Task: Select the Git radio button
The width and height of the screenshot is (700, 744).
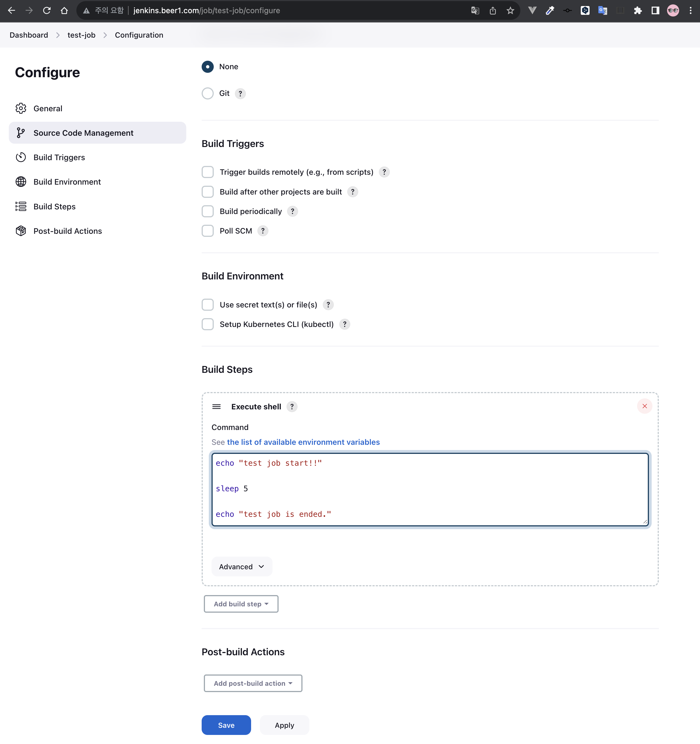Action: pyautogui.click(x=208, y=94)
